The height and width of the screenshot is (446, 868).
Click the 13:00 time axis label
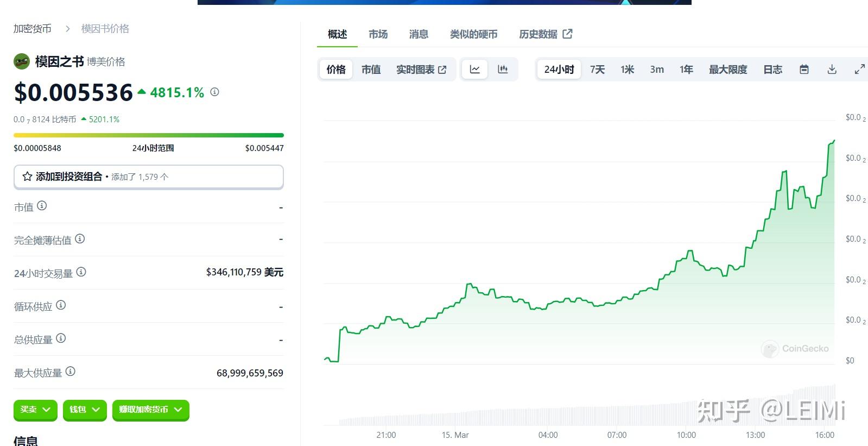pos(756,435)
